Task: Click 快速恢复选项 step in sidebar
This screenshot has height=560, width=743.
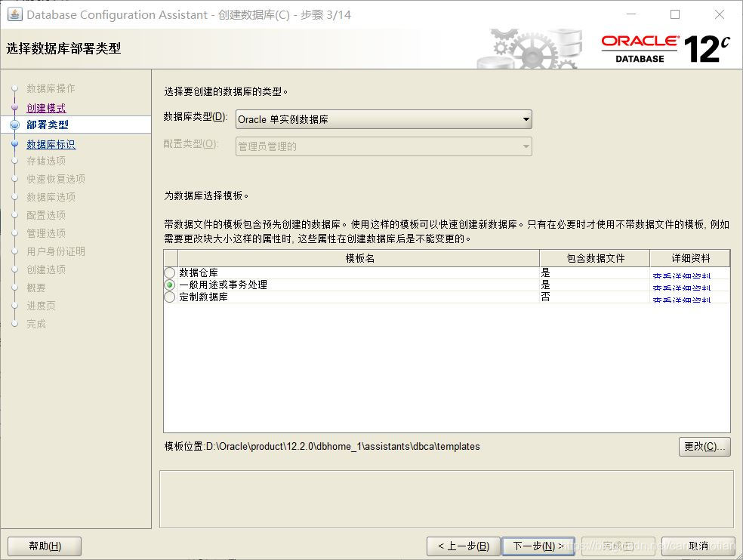Action: [x=56, y=179]
